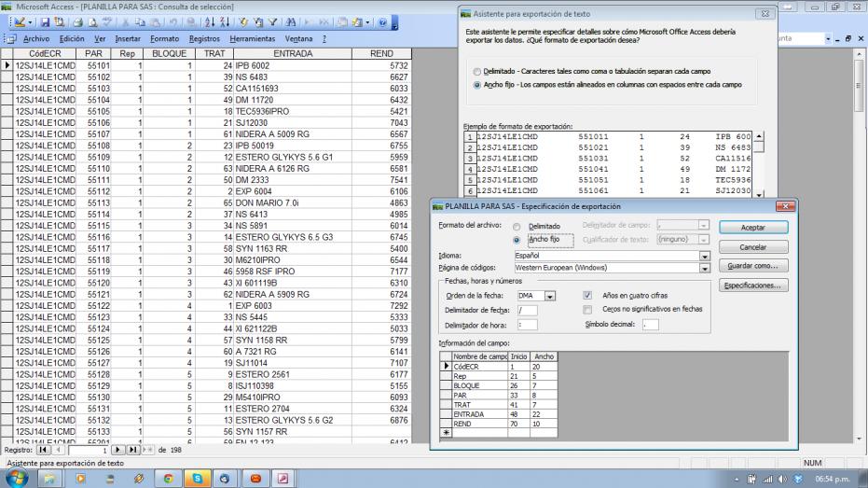Open the Windows Start orb
The width and height of the screenshot is (868, 488).
coord(17,478)
